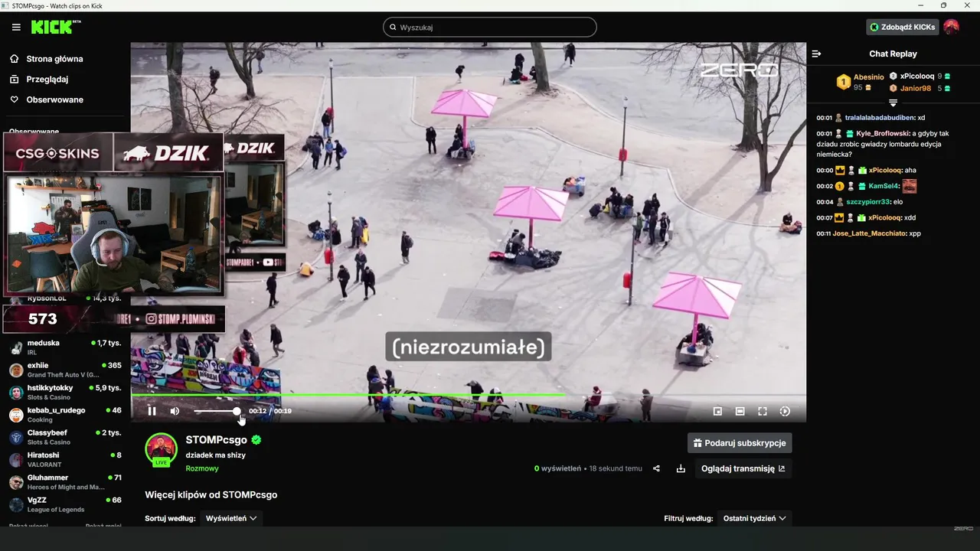Click the gold 1 badge next to KamSel4
The image size is (980, 551).
(839, 186)
